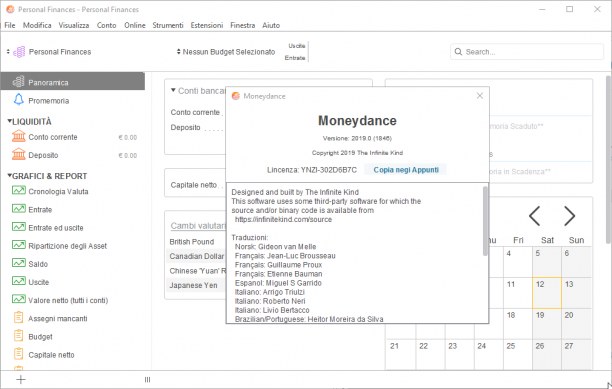Click the search magnifier icon
The width and height of the screenshot is (612, 389).
(458, 52)
